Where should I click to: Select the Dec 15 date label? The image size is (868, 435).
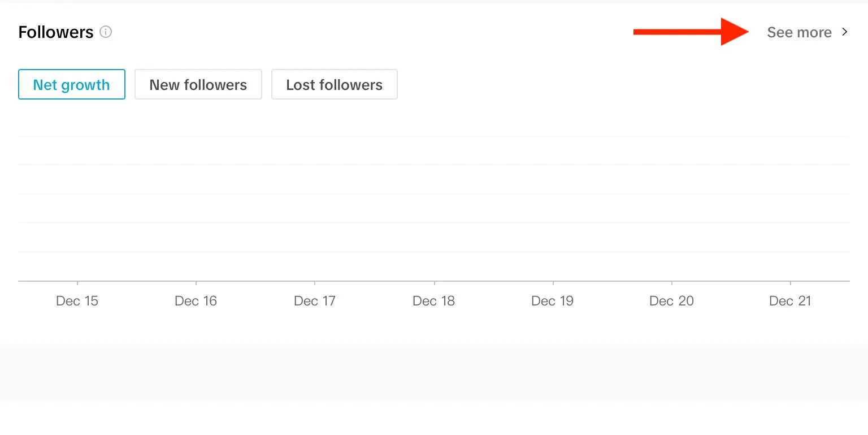tap(77, 301)
